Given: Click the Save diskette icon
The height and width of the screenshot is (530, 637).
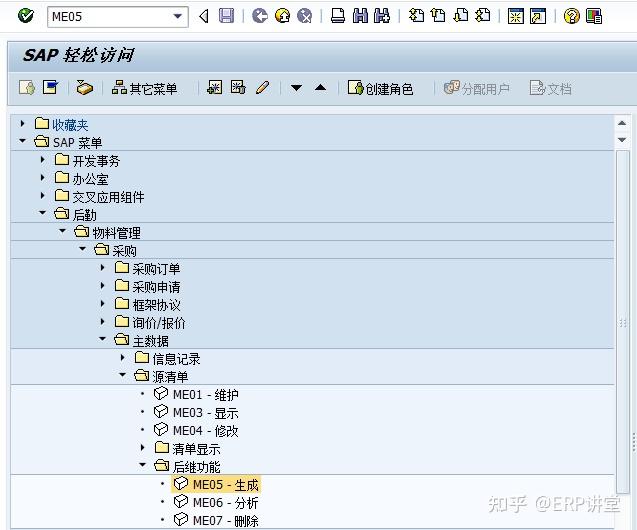Looking at the screenshot, I should [x=226, y=16].
